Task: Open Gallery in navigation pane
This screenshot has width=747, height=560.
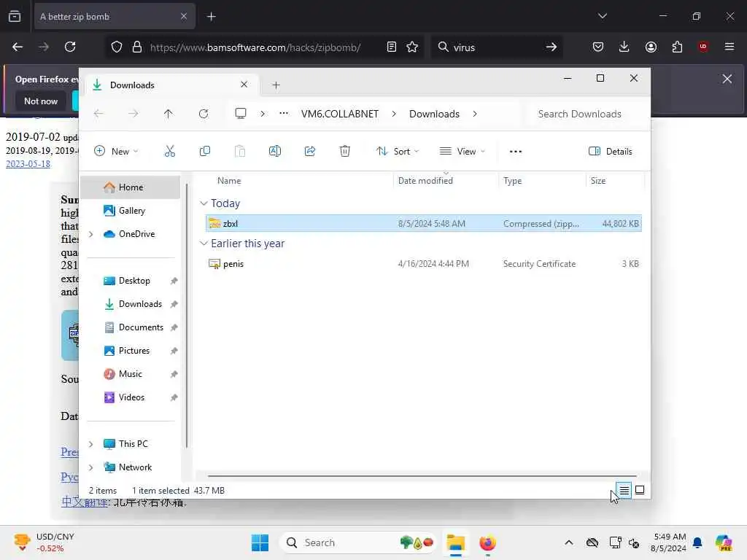Action: (131, 211)
